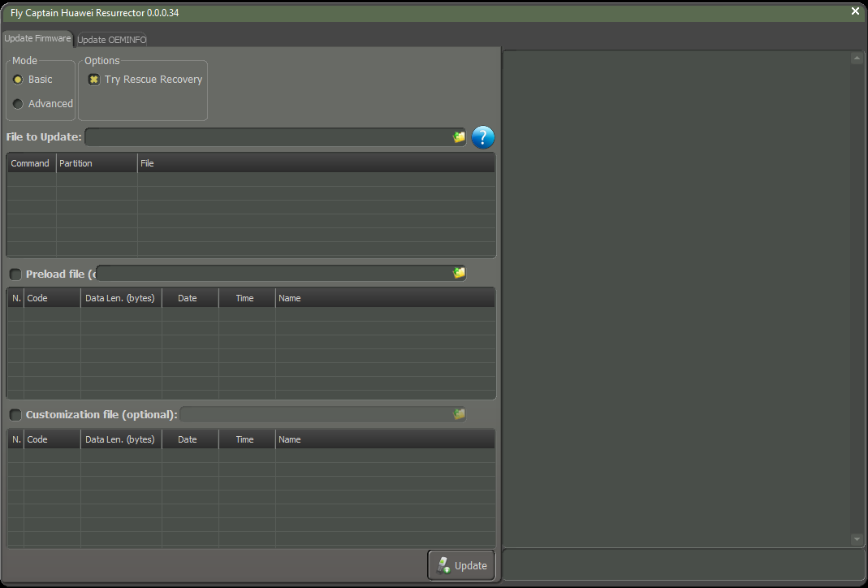
Task: Click Time header in Preload table
Action: tap(247, 298)
